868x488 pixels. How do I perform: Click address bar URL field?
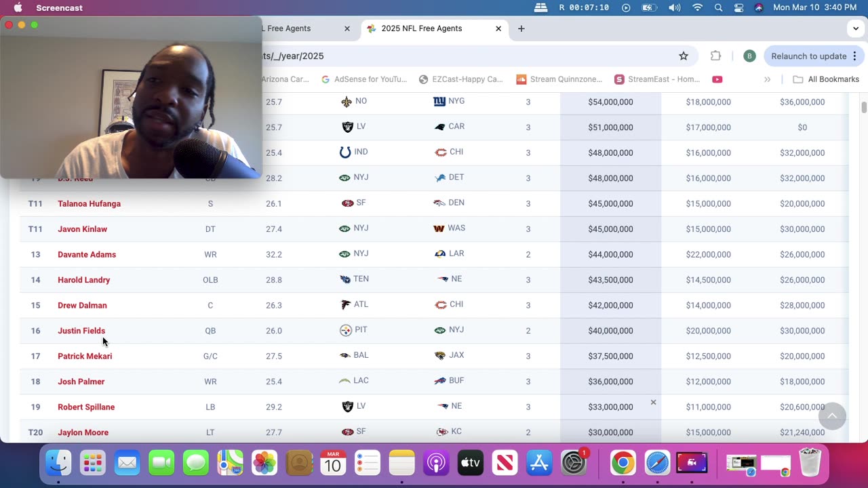[468, 56]
